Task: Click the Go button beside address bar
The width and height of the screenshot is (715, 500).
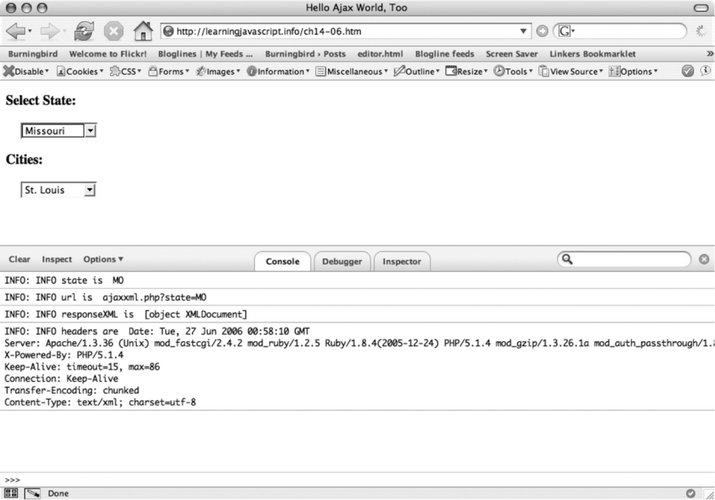Action: [542, 31]
